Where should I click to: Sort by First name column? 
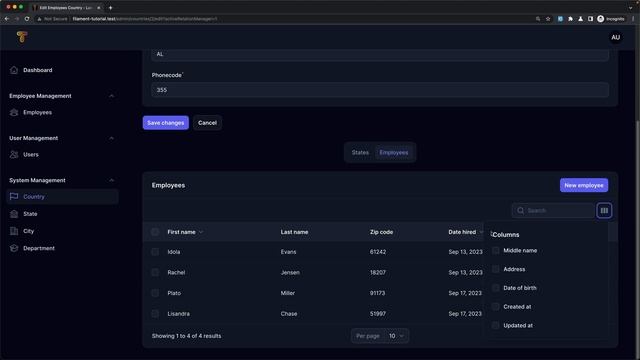coord(185,232)
